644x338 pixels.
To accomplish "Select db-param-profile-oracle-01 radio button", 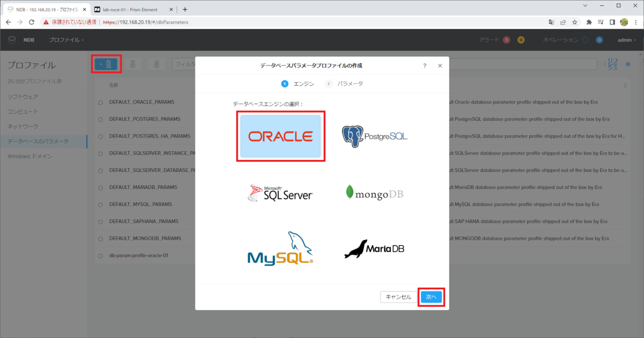I will click(x=100, y=255).
